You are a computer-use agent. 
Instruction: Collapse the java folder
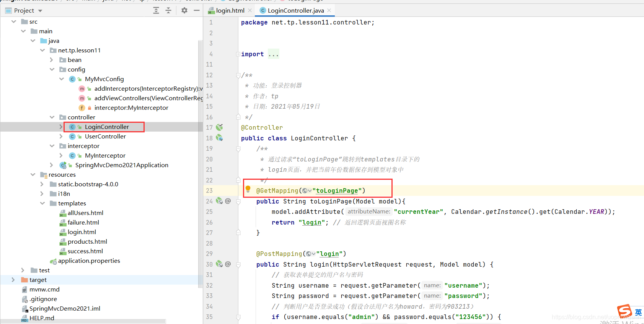click(33, 41)
